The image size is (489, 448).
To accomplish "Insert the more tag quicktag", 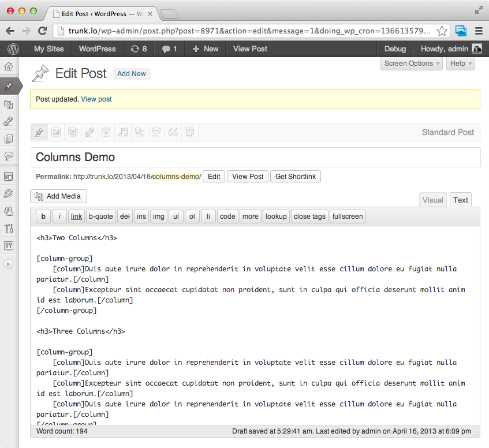I will coord(251,216).
